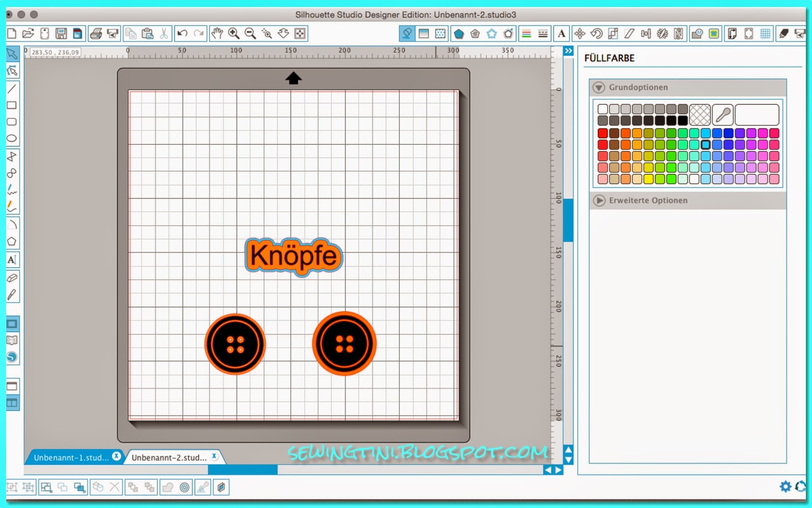This screenshot has width=812, height=508.
Task: Activate the Pan tool
Action: tap(217, 34)
